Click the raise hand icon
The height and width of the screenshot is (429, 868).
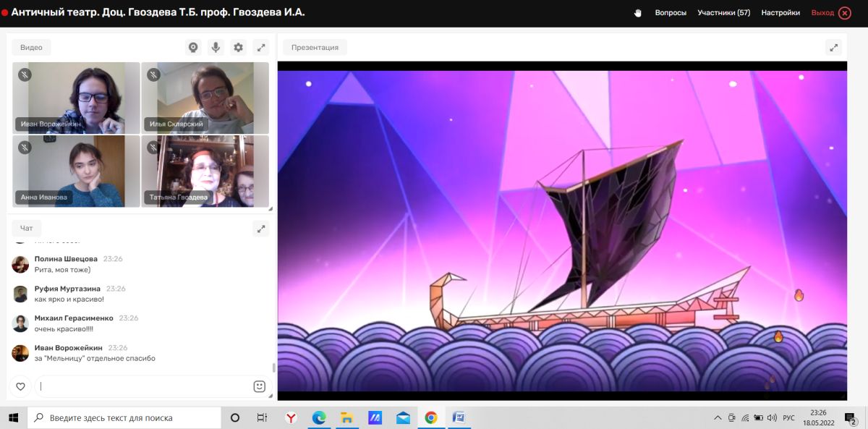637,13
